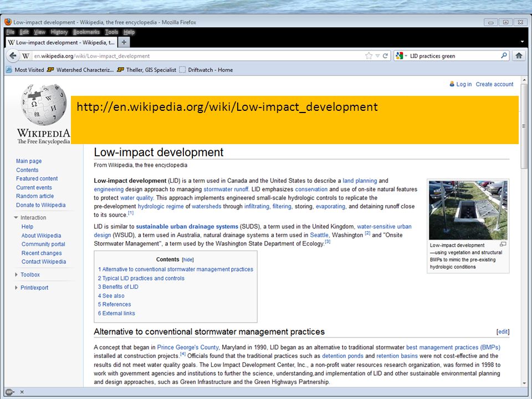Click the scrollbar up arrow
This screenshot has height=399, width=532.
point(524,80)
